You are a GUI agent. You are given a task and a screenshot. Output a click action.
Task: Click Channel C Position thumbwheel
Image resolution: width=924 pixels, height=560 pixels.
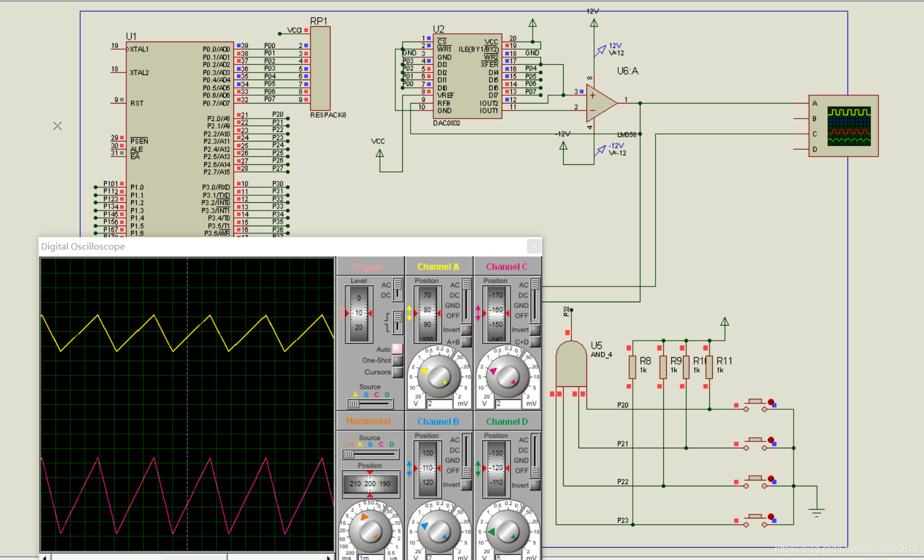point(497,314)
